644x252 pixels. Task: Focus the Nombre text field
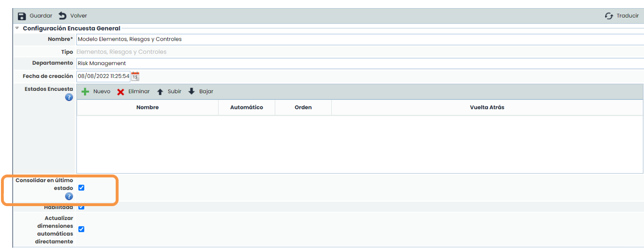click(x=359, y=39)
